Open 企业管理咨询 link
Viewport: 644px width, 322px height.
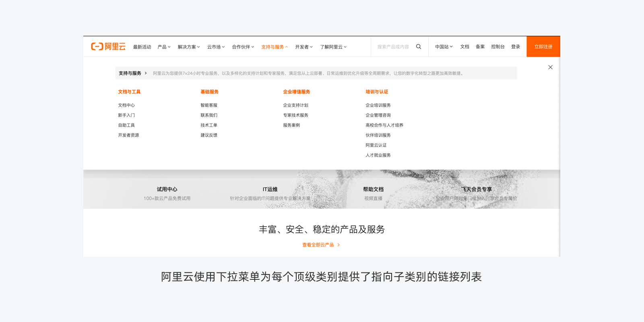pos(378,115)
